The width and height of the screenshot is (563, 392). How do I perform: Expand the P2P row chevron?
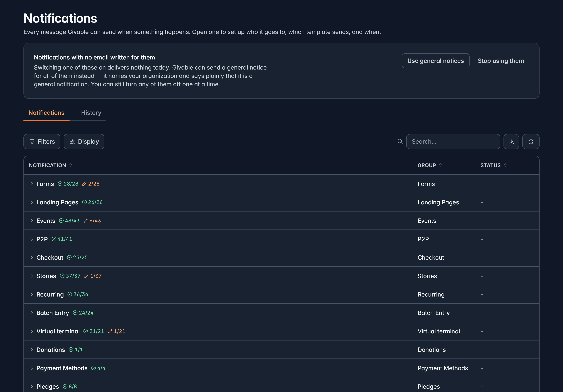pos(32,239)
